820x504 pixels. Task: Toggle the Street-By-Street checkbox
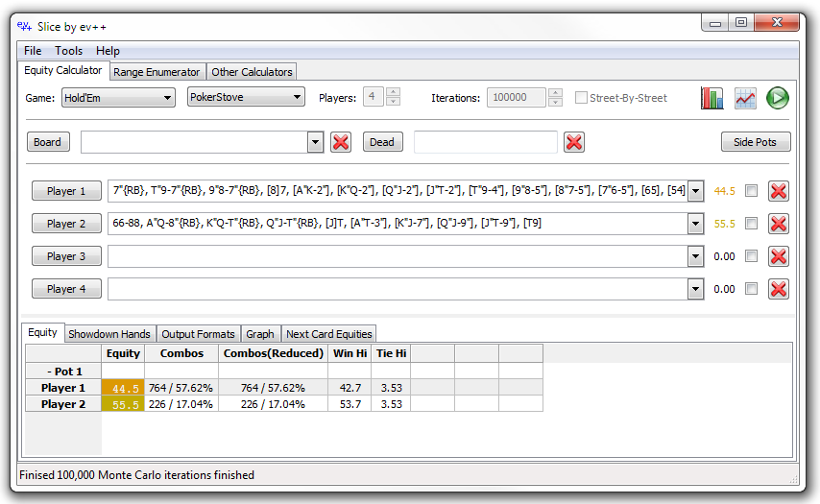[x=581, y=98]
